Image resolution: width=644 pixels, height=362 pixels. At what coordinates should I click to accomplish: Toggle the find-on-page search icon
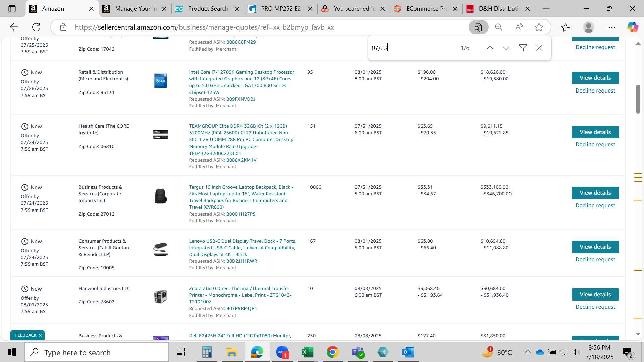(478, 27)
